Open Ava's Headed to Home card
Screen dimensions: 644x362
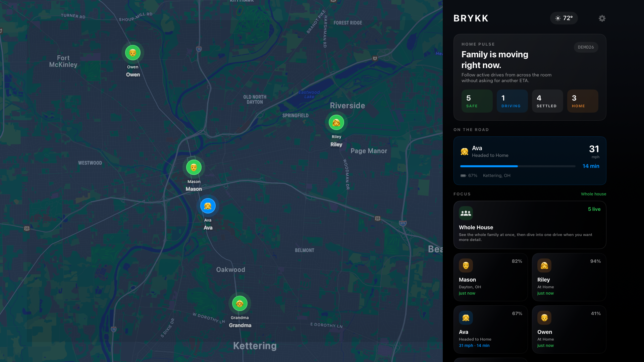(490, 329)
